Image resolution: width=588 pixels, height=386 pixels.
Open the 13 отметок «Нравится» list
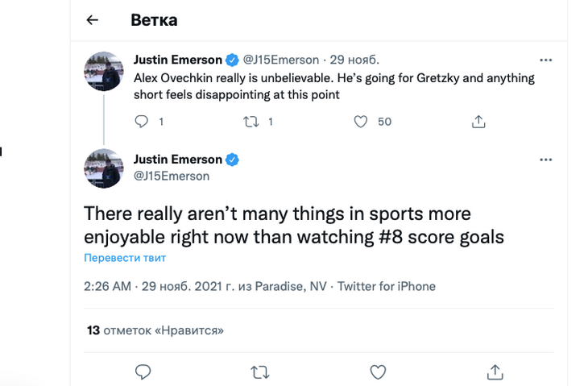155,330
